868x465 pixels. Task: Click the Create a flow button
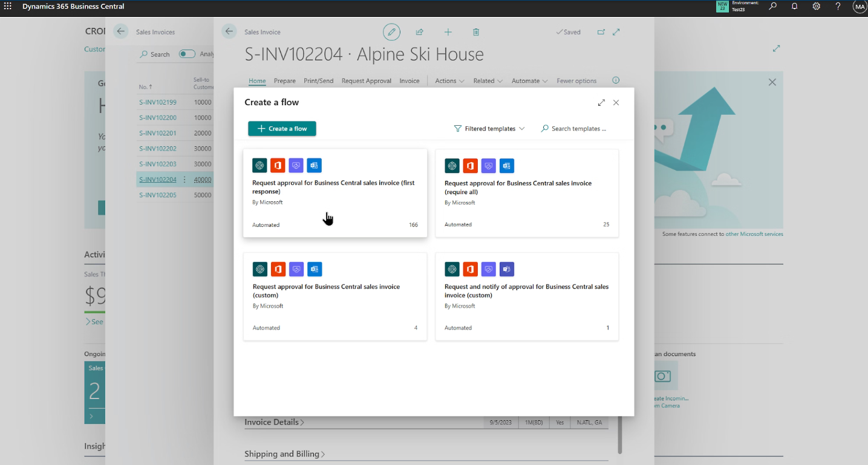282,129
